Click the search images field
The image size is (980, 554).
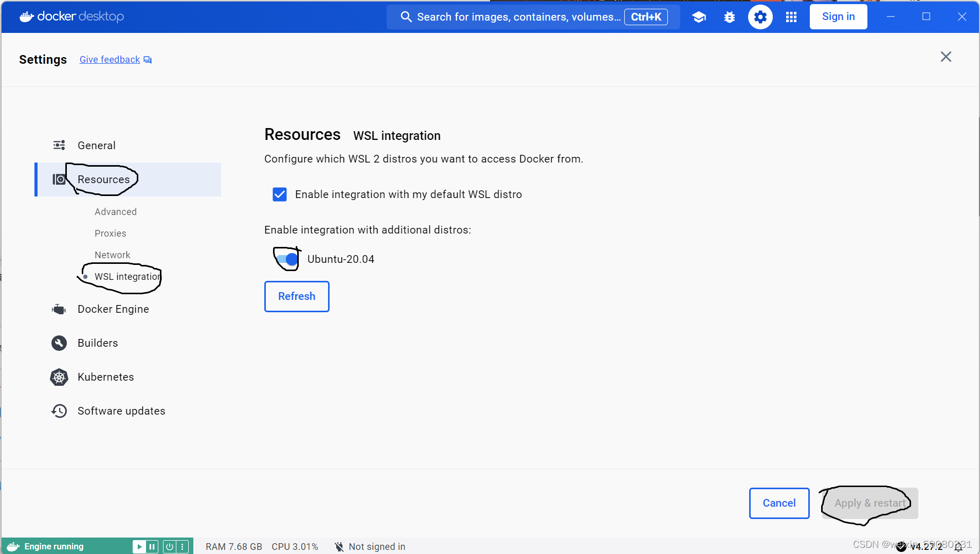point(514,16)
